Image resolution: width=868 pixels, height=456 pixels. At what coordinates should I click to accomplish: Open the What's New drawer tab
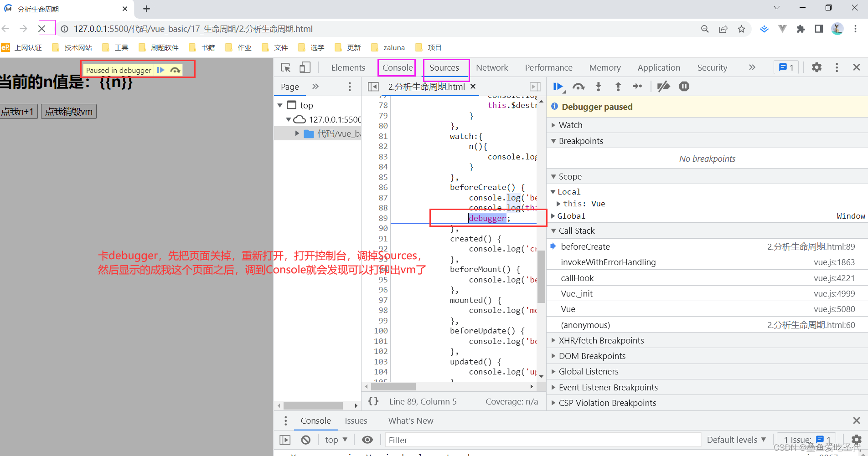[411, 421]
